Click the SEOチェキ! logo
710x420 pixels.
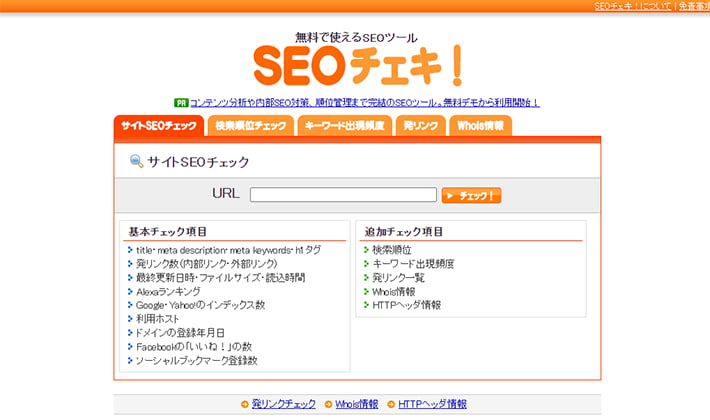357,66
